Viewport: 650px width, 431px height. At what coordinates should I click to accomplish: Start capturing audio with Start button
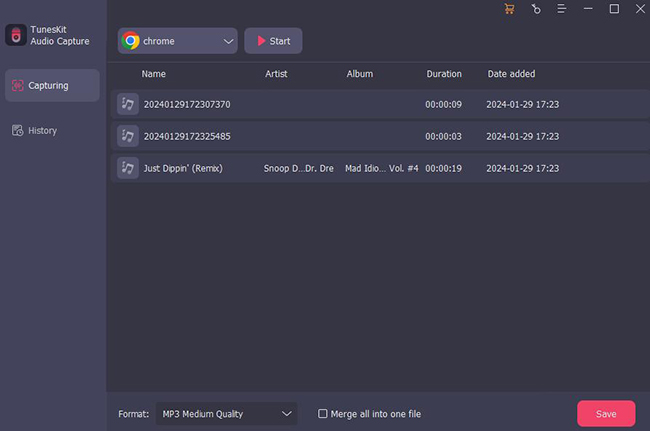[x=273, y=41]
